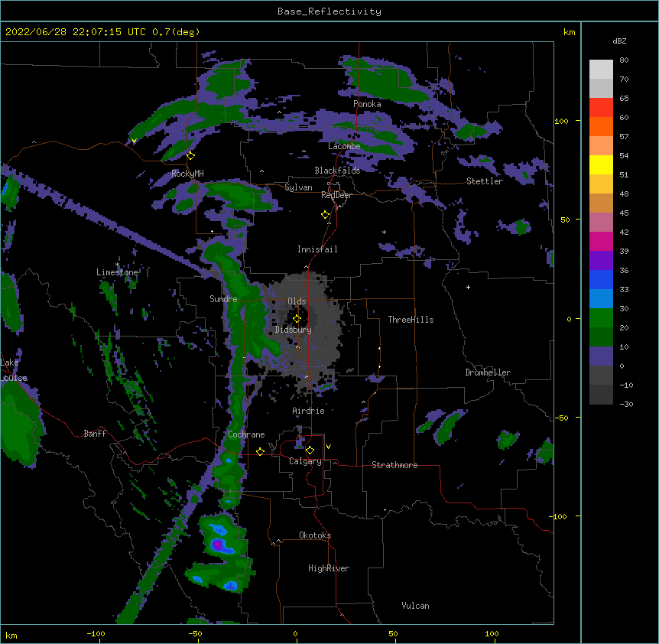Viewport: 659px width, 644px height.
Task: Click the Sylvan label on the map
Action: tap(298, 187)
